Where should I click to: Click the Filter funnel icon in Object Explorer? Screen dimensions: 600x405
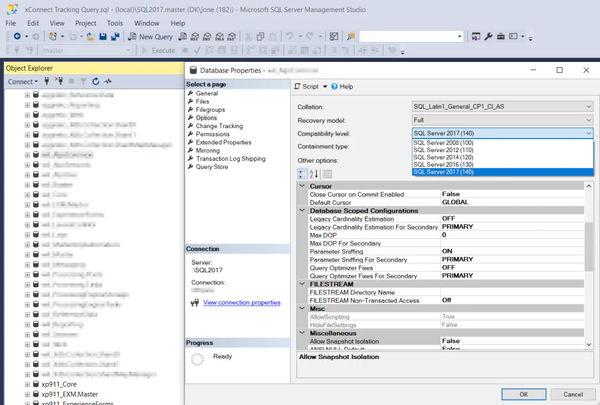tap(83, 81)
